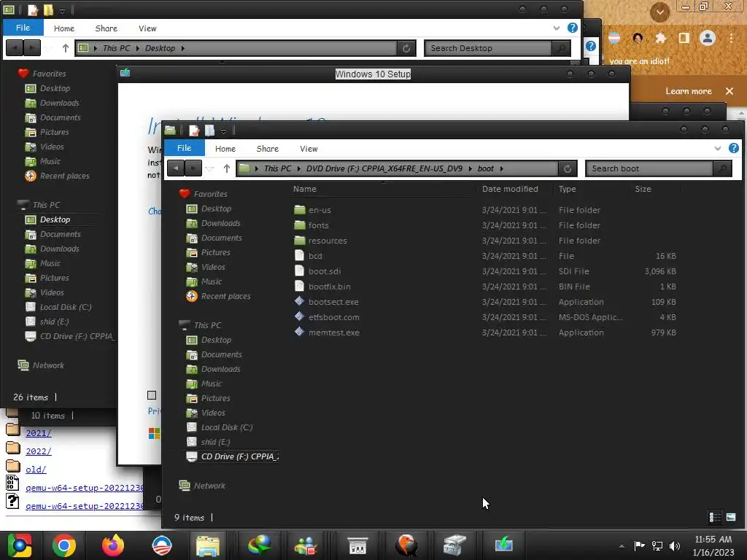
Task: Click Learn more in browser notification
Action: pyautogui.click(x=688, y=91)
